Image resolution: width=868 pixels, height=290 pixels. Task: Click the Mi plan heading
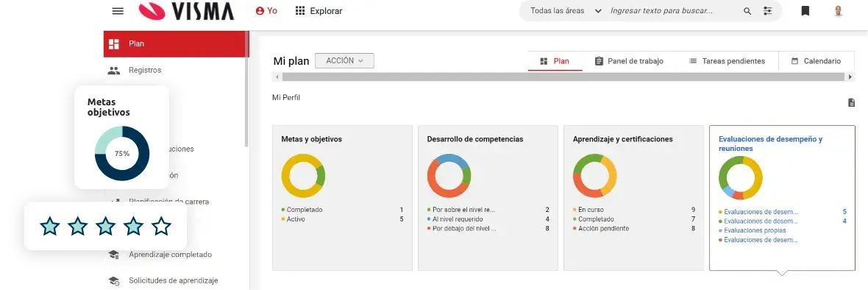coord(291,61)
